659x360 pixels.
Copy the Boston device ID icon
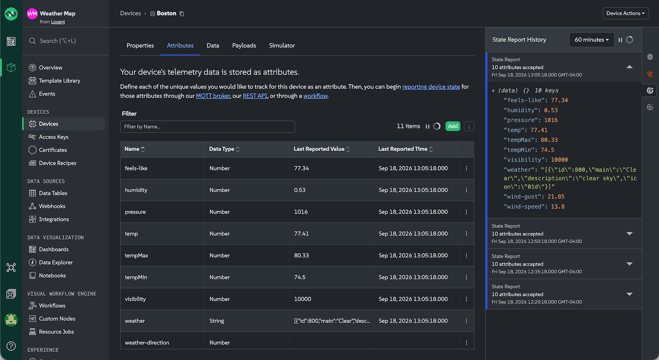pos(182,13)
